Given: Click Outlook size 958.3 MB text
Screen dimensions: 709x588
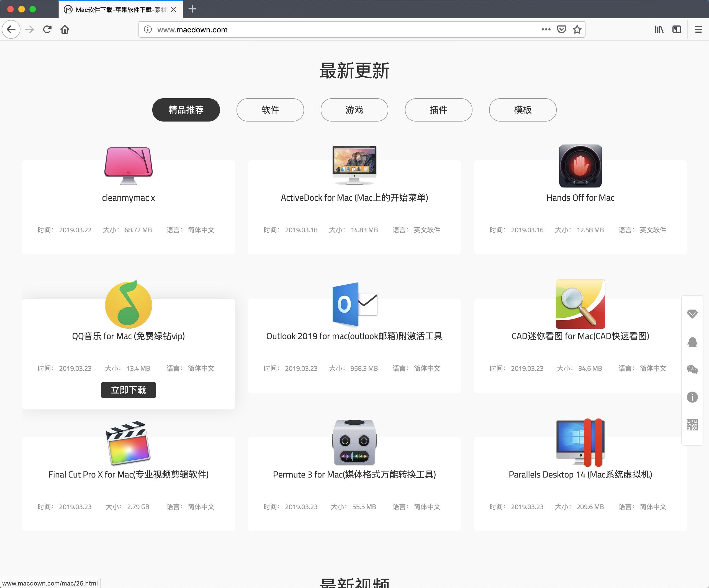Looking at the screenshot, I should click(364, 368).
